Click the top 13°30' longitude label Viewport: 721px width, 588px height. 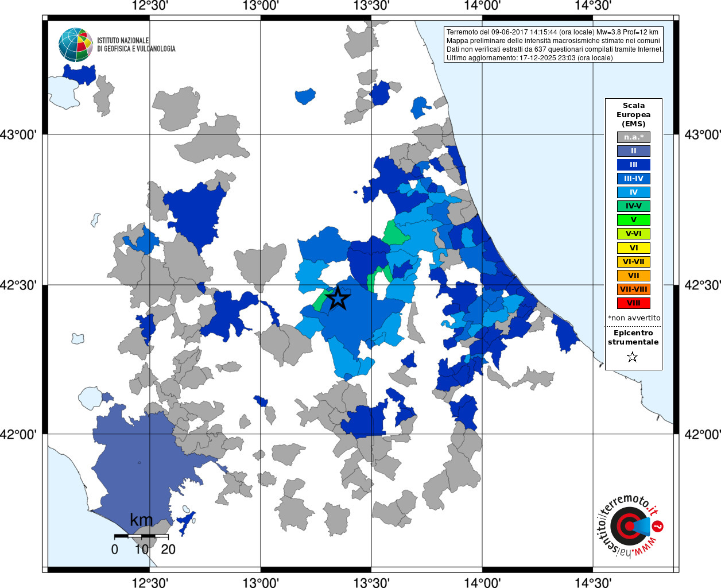(x=371, y=6)
